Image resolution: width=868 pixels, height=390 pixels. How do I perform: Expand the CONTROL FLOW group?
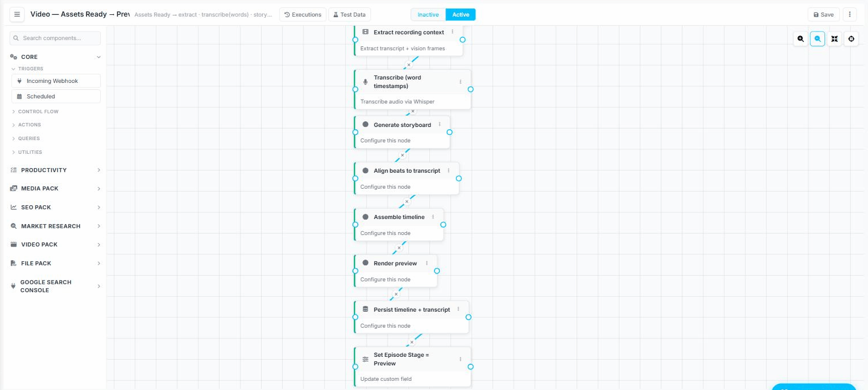pos(38,112)
